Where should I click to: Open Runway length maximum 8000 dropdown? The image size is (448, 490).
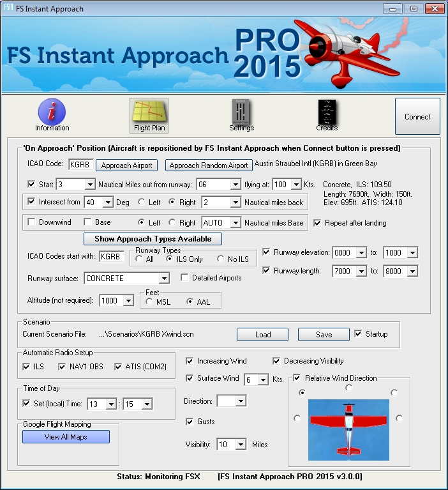pyautogui.click(x=412, y=272)
